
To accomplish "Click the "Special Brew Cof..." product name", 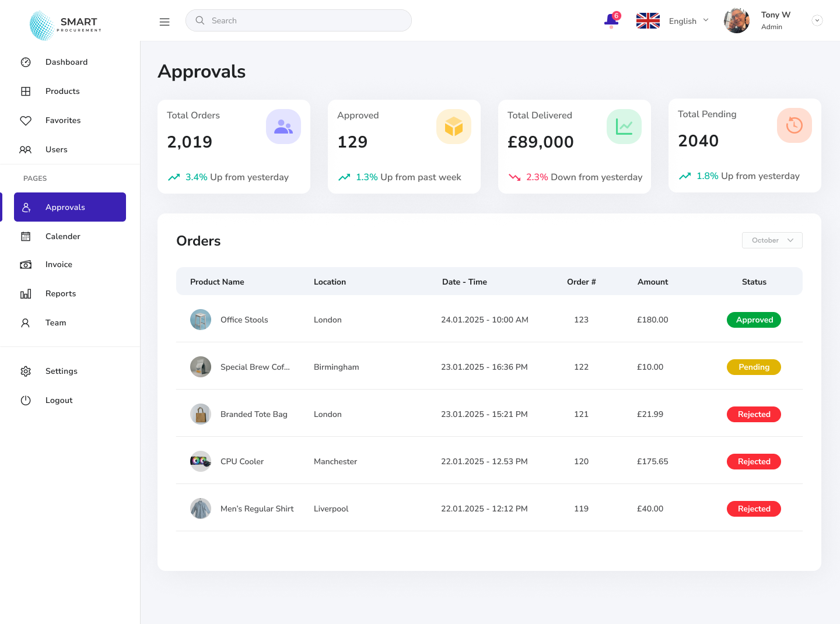I will tap(255, 367).
